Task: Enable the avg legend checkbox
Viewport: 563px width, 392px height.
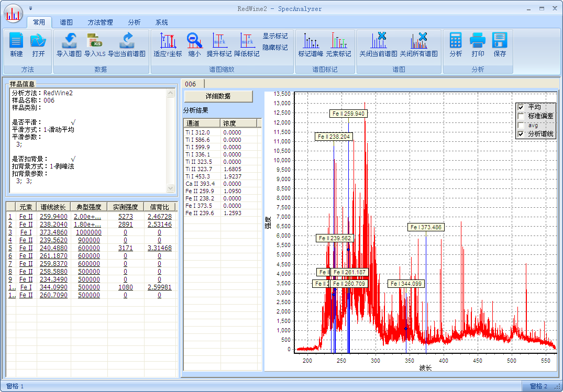Action: pos(521,125)
